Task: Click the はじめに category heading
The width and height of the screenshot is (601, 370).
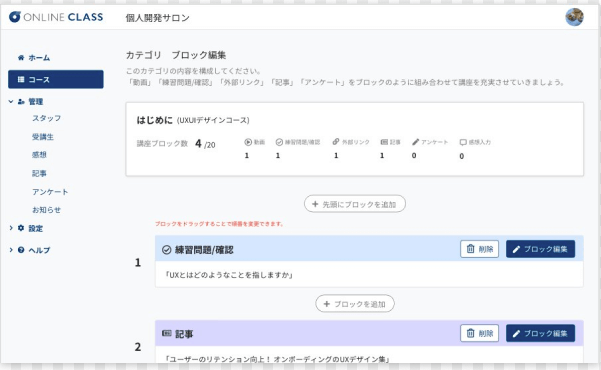Action: click(x=155, y=120)
